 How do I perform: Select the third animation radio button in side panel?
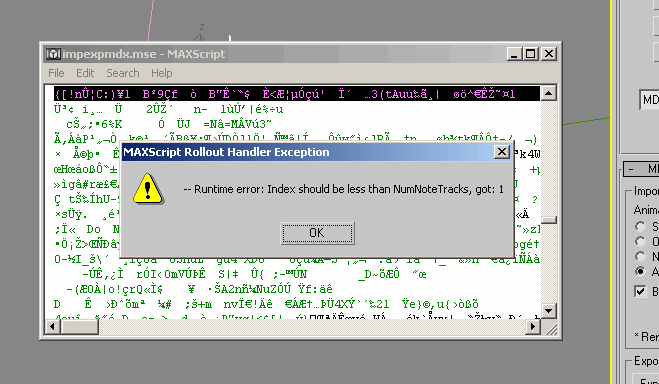point(640,256)
